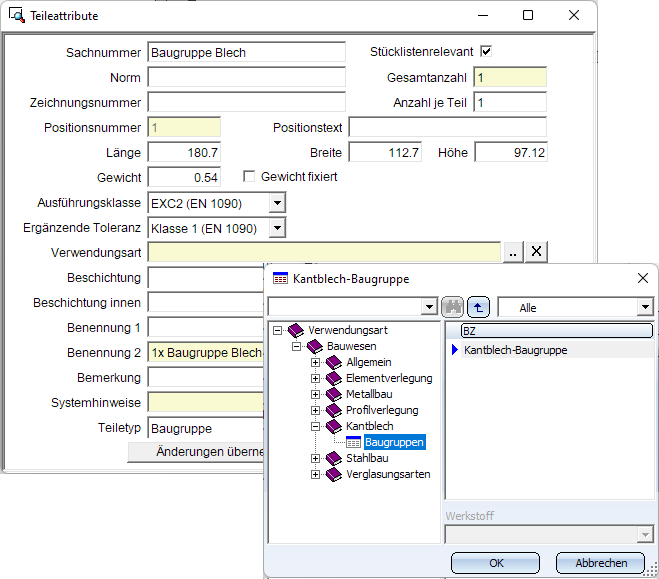Image resolution: width=659 pixels, height=579 pixels.
Task: Collapse the Kantblech tree node
Action: 315,426
